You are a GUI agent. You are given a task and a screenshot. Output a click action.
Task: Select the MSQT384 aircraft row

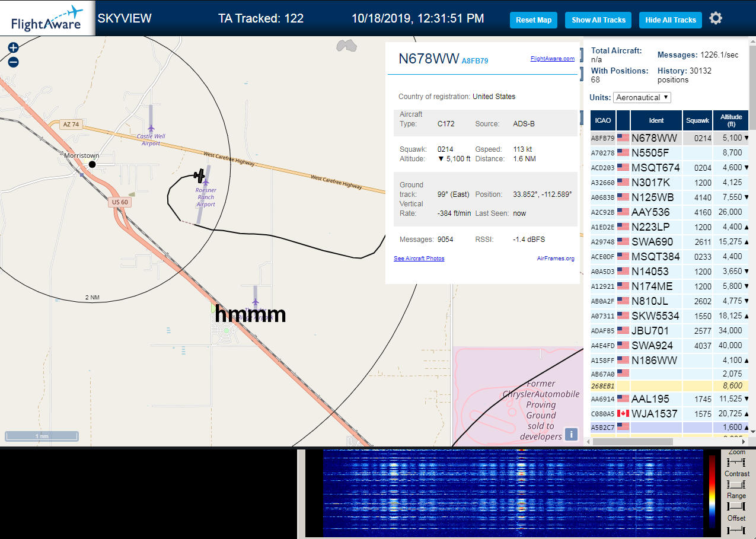(x=669, y=256)
